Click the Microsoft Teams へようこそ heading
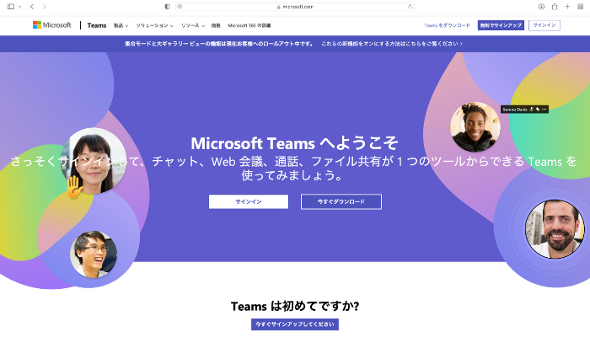Screen dimensions: 590x364 tap(295, 143)
